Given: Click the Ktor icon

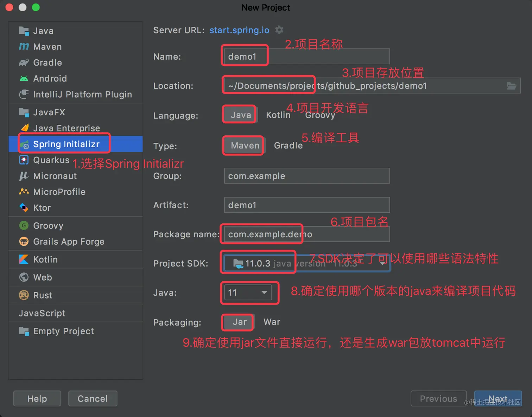Looking at the screenshot, I should [24, 208].
